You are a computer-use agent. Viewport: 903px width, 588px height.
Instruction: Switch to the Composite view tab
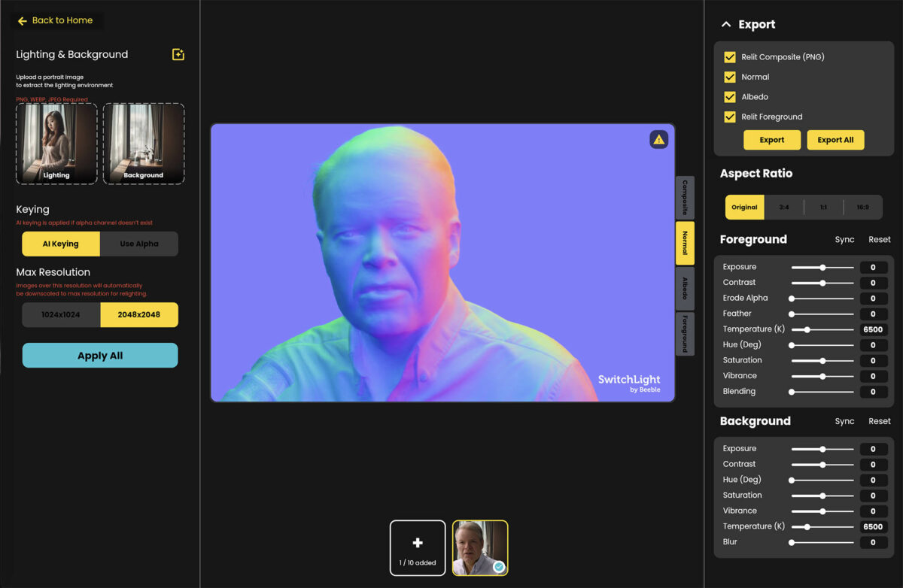685,198
